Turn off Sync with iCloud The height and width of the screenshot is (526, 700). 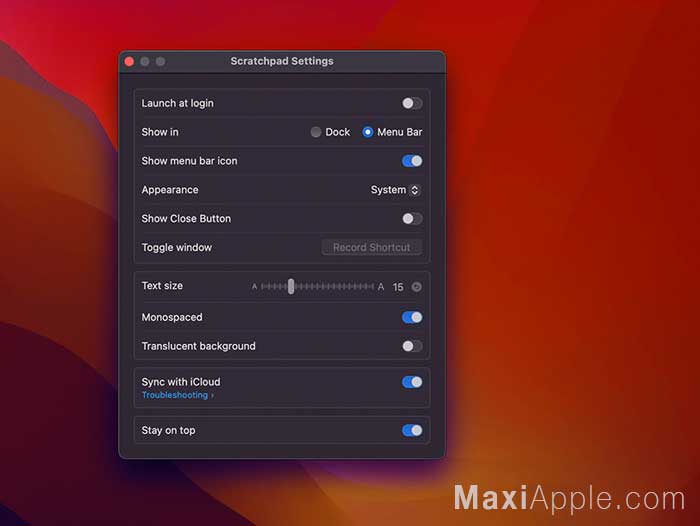[412, 382]
